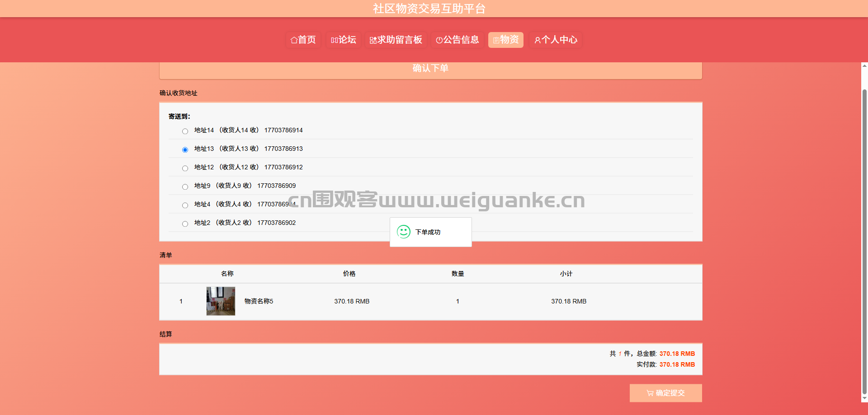Image resolution: width=868 pixels, height=415 pixels.
Task: Select the 物资 menu tab
Action: tap(506, 40)
